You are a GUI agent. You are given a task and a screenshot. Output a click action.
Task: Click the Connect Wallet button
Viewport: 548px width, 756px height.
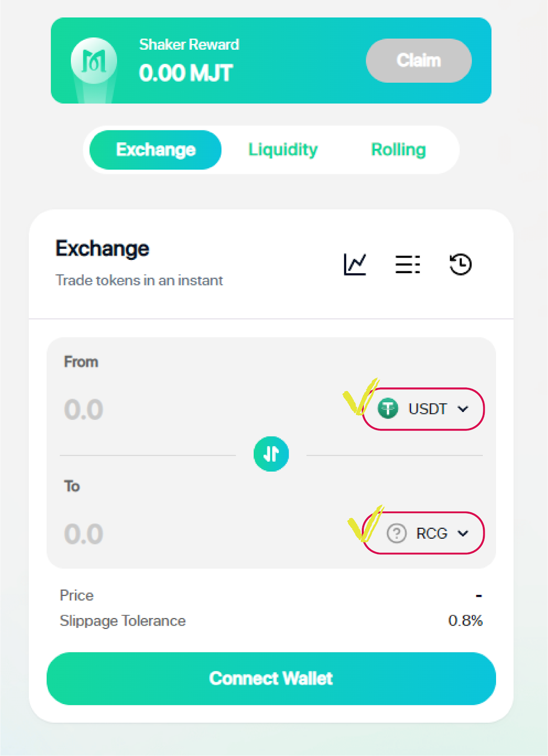271,679
